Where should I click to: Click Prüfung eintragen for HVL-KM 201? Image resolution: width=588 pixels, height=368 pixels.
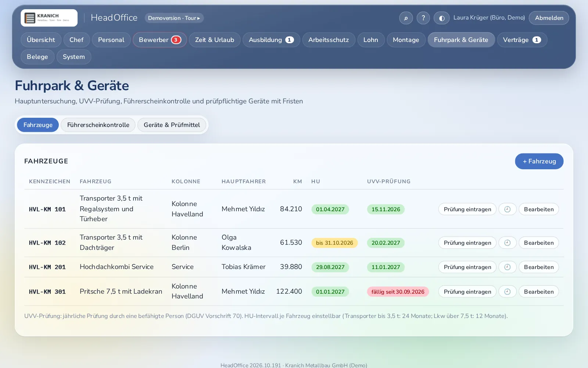point(467,267)
